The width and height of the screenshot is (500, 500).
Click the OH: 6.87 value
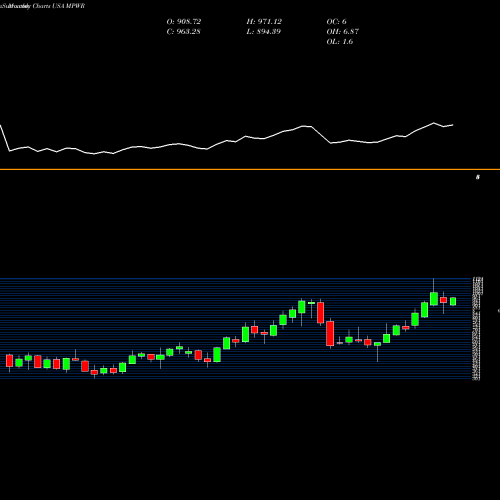tap(342, 32)
